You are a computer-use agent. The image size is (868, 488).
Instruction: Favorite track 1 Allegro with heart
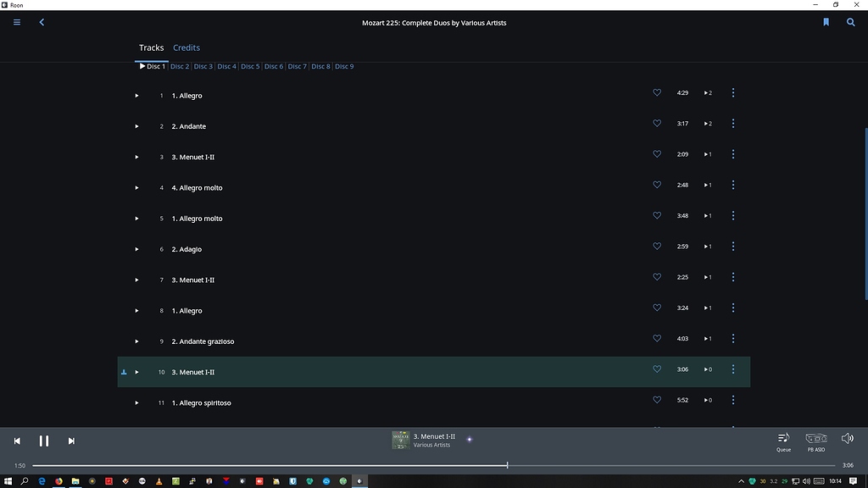657,93
